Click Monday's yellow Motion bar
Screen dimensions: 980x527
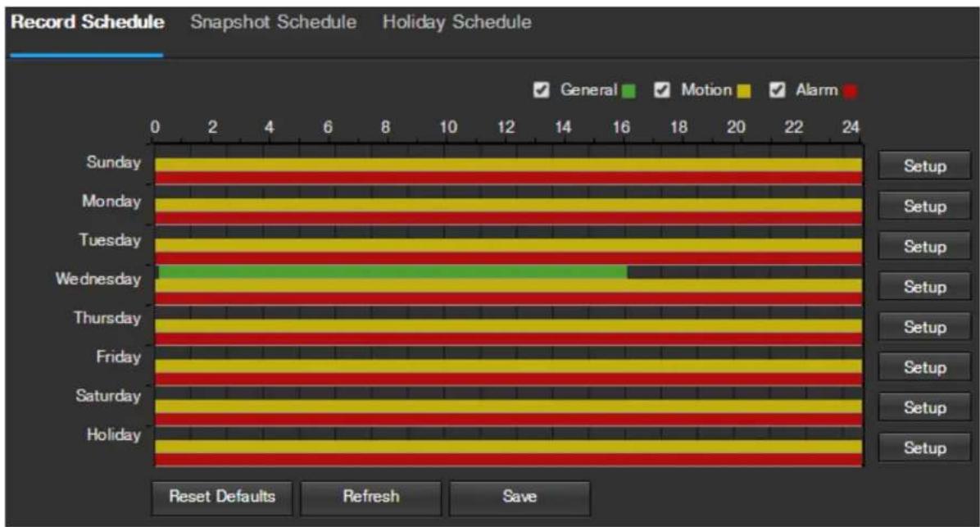(509, 205)
